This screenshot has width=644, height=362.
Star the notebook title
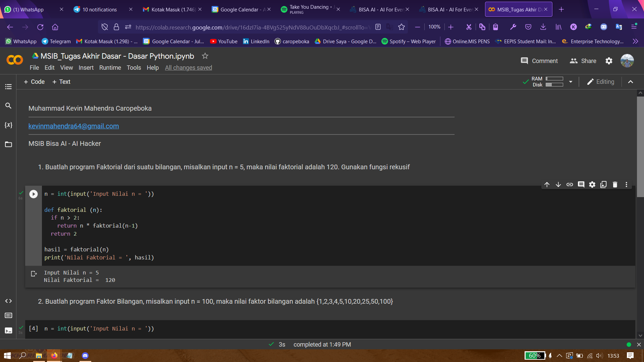pyautogui.click(x=205, y=56)
